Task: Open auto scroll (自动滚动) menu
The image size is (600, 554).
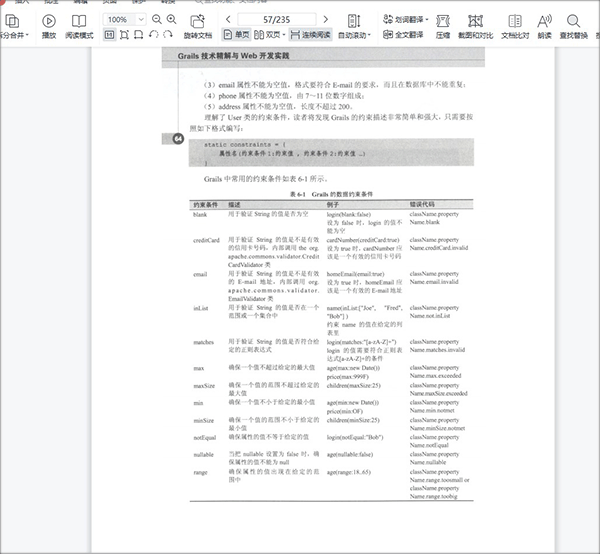Action: pos(354,26)
